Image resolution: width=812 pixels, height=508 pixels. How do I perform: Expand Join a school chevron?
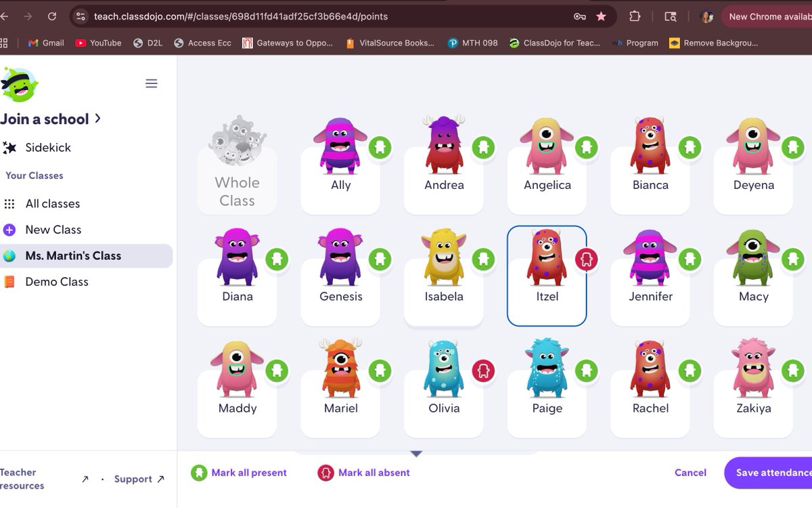coord(98,119)
